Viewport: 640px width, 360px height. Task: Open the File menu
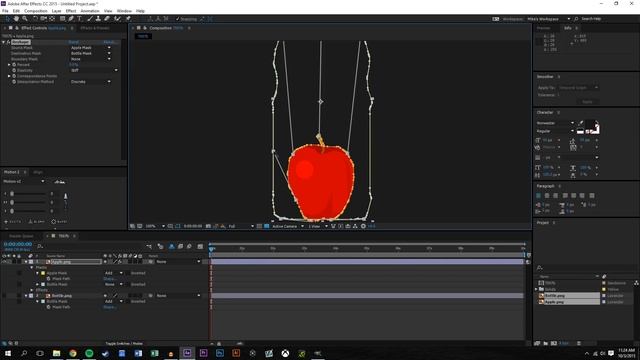[x=5, y=11]
